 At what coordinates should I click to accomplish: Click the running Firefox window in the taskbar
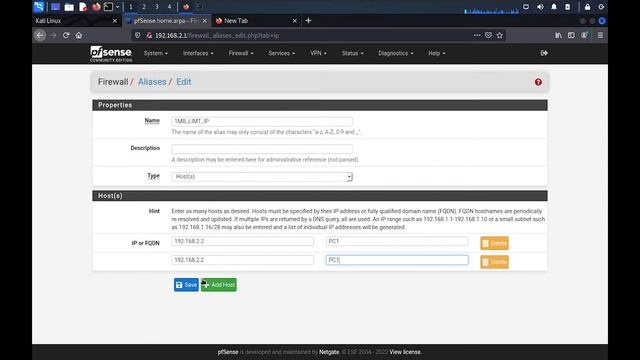point(186,7)
